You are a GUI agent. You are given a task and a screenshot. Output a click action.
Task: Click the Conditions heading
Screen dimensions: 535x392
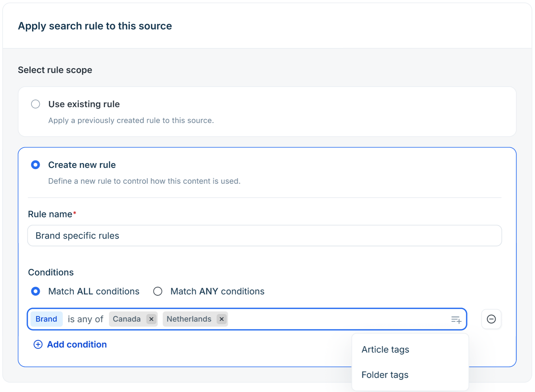coord(51,273)
